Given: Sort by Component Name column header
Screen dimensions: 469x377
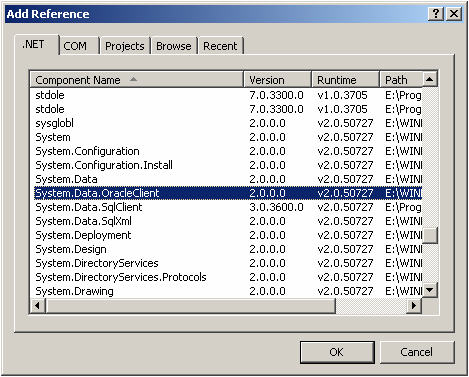Looking at the screenshot, I should coord(137,80).
